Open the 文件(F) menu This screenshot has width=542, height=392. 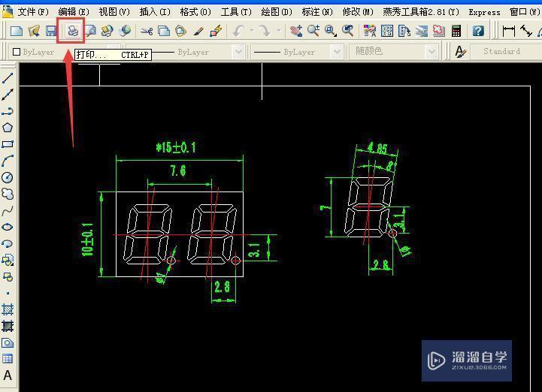[x=33, y=12]
